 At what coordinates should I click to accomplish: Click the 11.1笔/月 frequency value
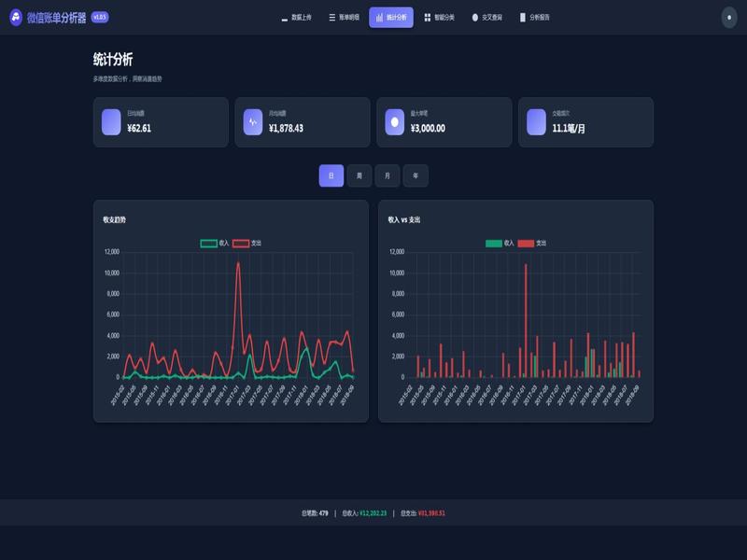point(569,128)
